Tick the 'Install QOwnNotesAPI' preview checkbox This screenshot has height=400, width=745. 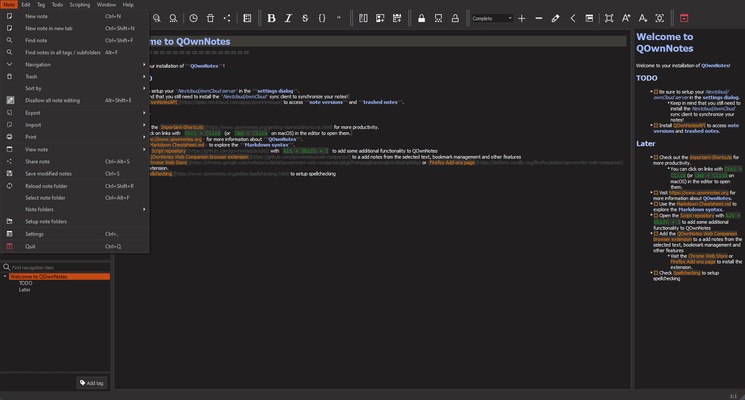coord(656,125)
